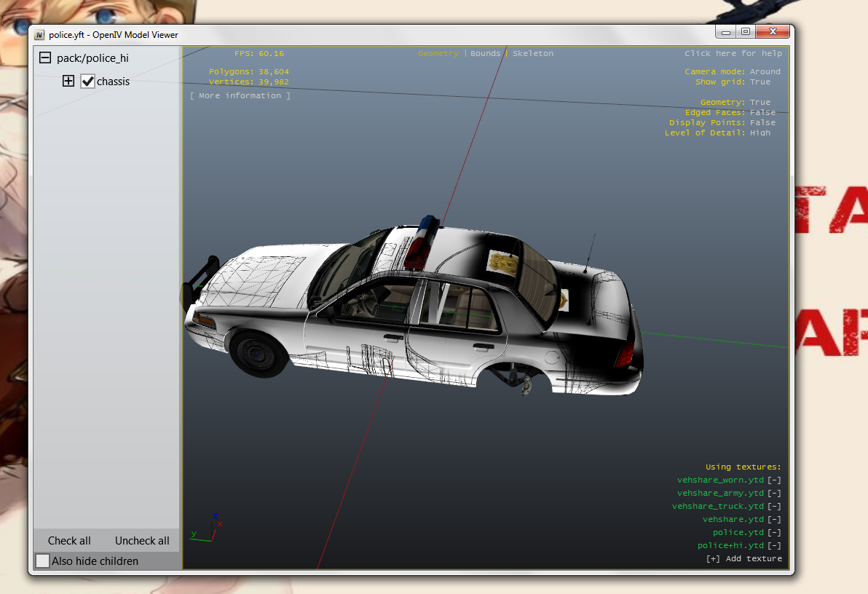Remove police.ytd with its [-] button
The image size is (868, 594).
pyautogui.click(x=775, y=532)
